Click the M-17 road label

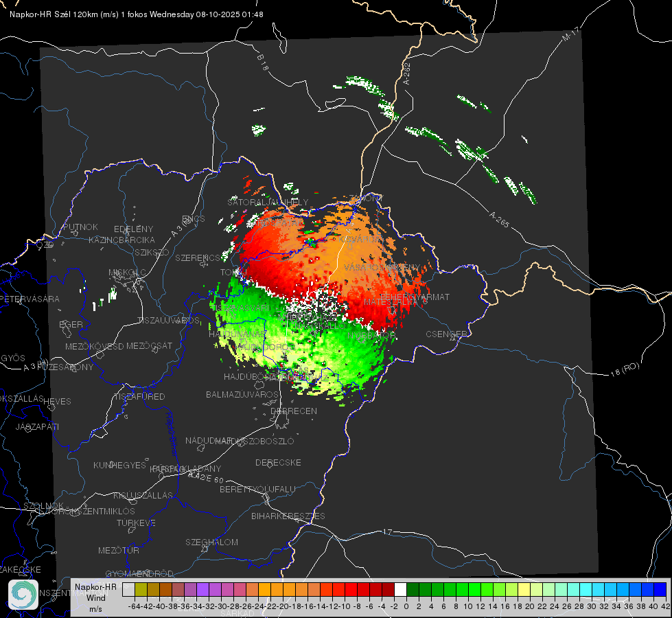(570, 34)
